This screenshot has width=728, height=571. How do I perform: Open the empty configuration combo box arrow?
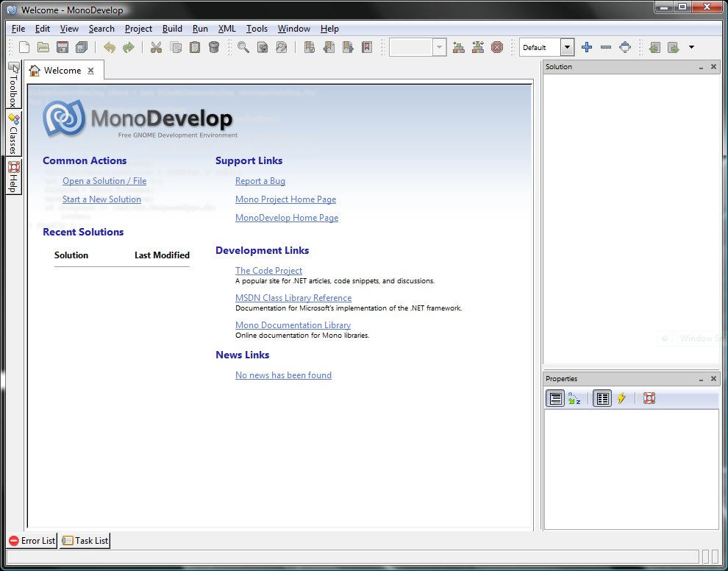pos(439,47)
